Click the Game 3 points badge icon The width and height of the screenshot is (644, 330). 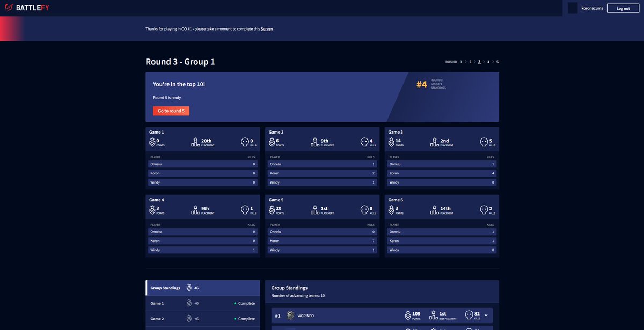[391, 142]
